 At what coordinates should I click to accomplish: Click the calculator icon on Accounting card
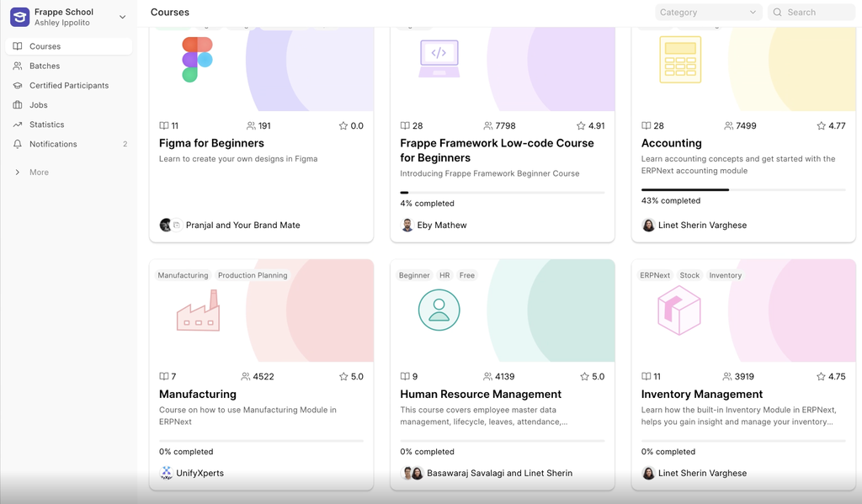point(680,60)
